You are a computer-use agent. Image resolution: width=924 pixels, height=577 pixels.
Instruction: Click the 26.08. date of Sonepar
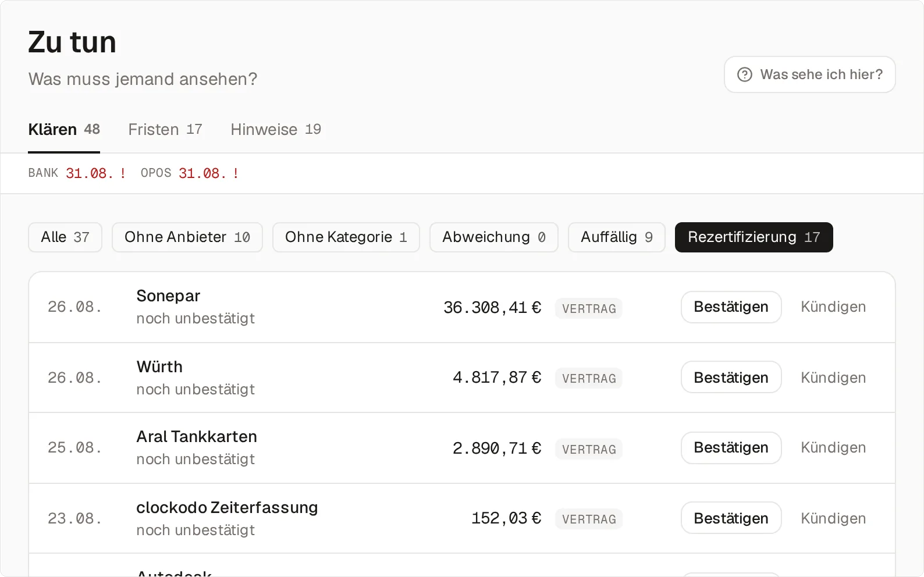75,307
